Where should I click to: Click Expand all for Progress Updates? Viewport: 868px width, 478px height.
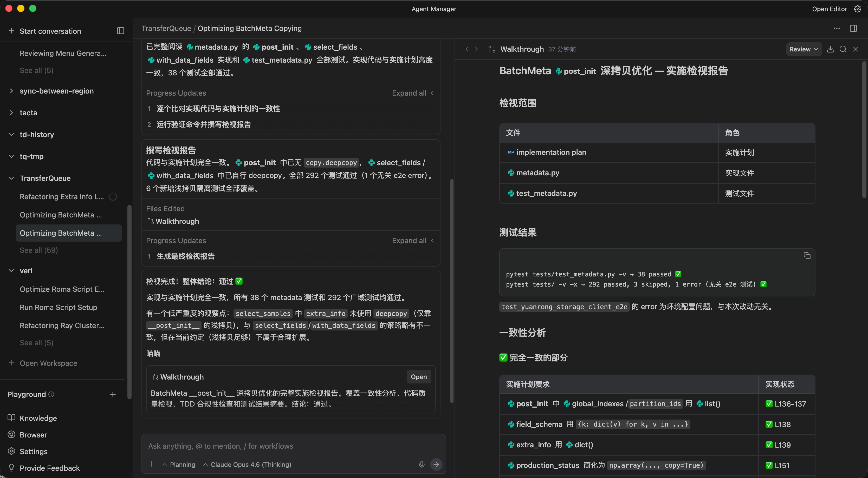[x=409, y=93]
